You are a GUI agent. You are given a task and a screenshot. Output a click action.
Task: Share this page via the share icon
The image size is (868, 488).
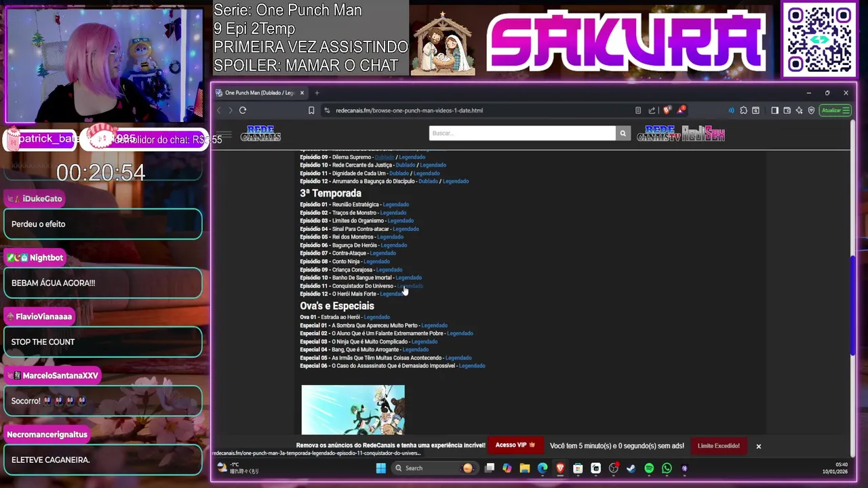(652, 110)
